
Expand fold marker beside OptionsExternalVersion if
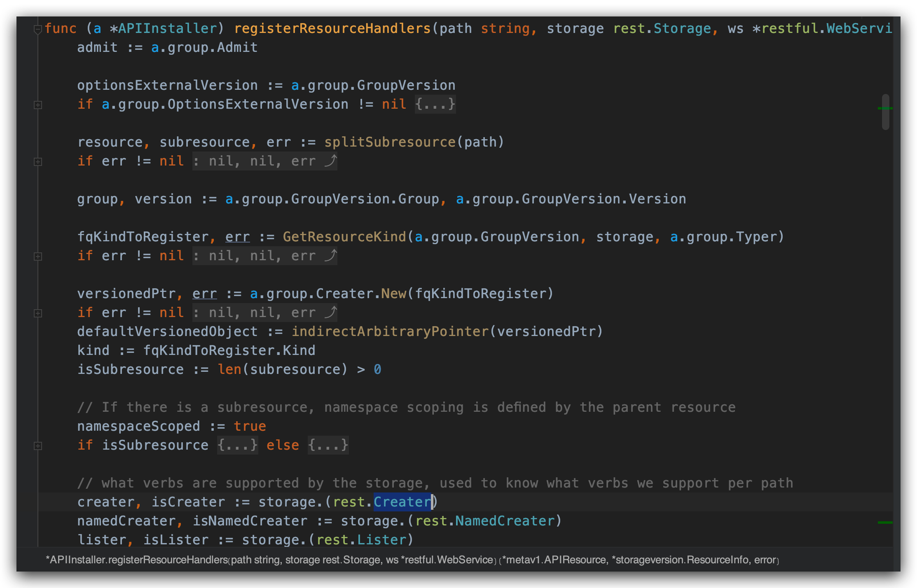coord(38,105)
